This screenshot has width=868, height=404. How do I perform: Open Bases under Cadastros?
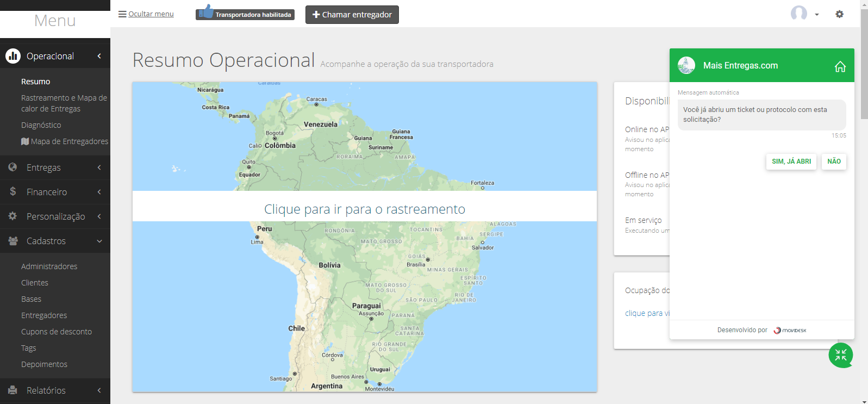32,299
